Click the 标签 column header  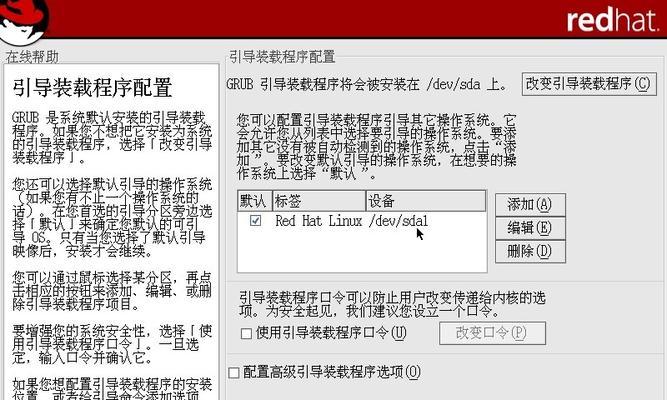pos(319,201)
